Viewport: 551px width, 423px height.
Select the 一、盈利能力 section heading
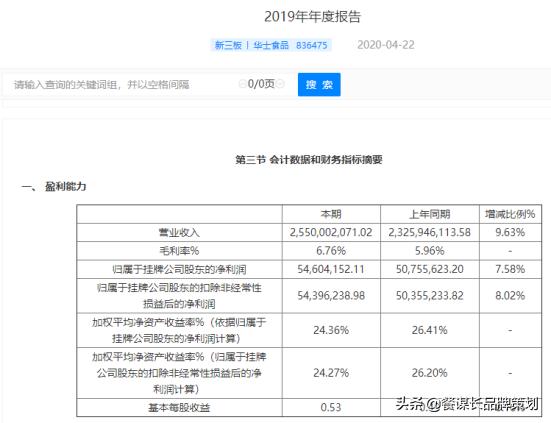click(x=54, y=187)
